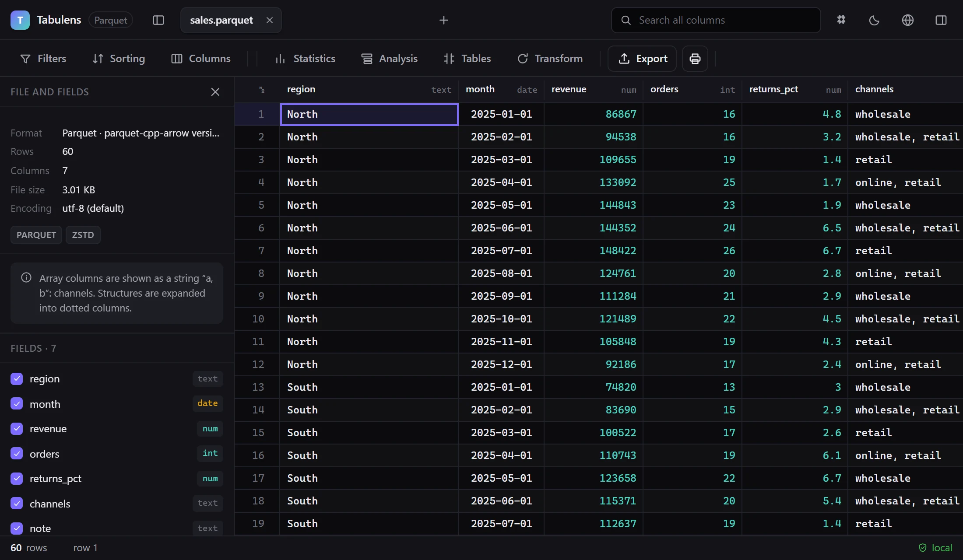
Task: Click the Search all columns field
Action: [x=716, y=20]
